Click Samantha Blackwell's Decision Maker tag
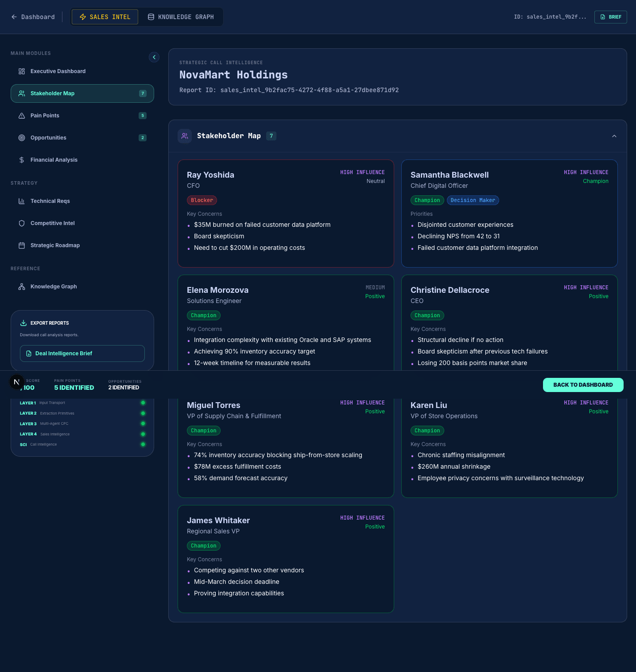The width and height of the screenshot is (636, 672). pos(473,200)
